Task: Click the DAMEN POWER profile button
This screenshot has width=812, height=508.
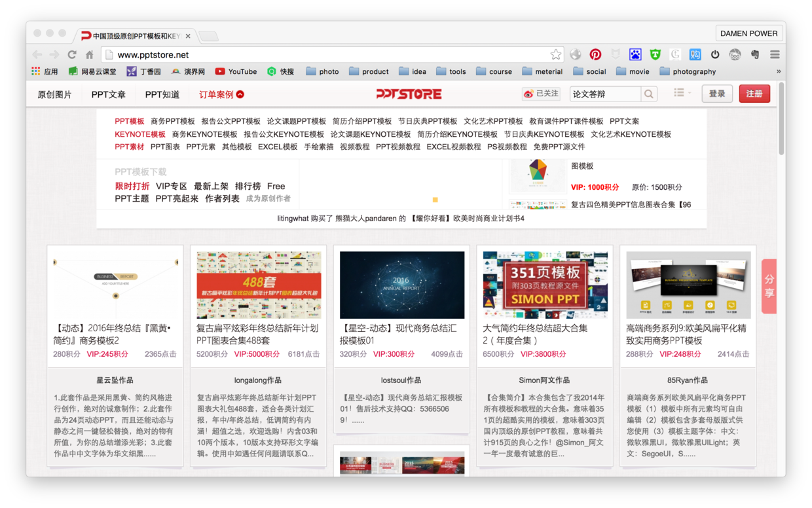Action: (749, 33)
